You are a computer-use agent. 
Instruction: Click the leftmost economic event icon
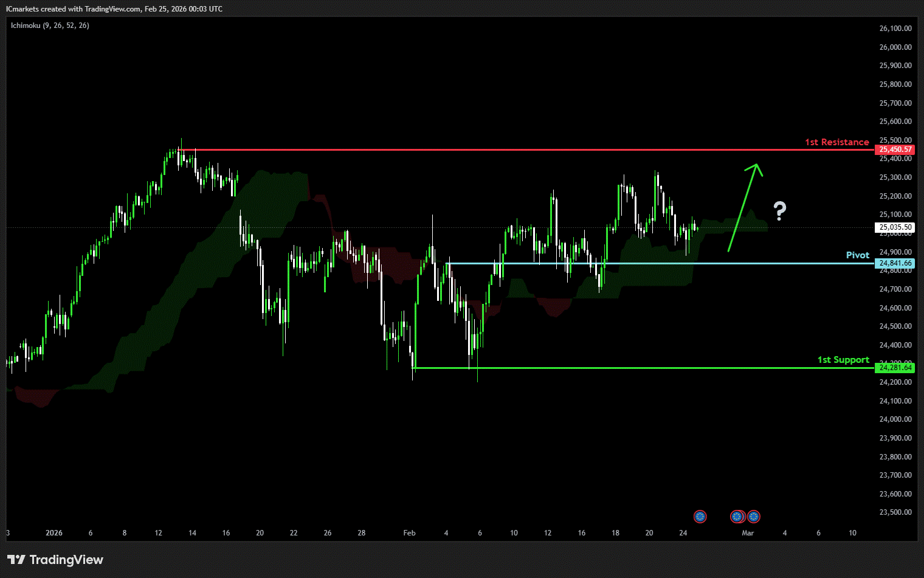tap(700, 517)
